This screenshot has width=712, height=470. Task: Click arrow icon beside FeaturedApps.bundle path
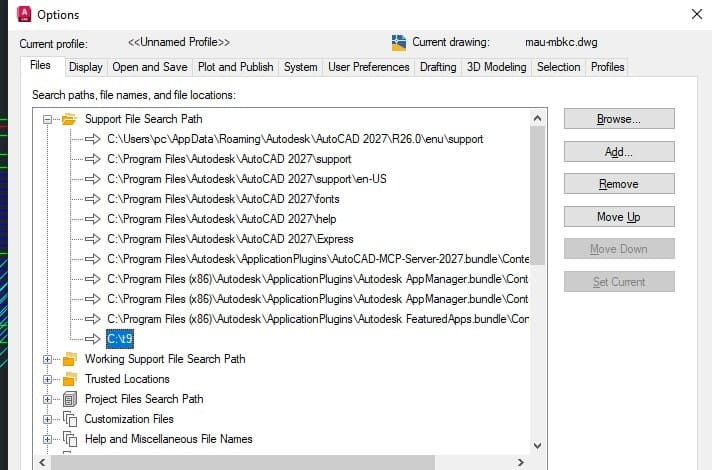(x=93, y=319)
